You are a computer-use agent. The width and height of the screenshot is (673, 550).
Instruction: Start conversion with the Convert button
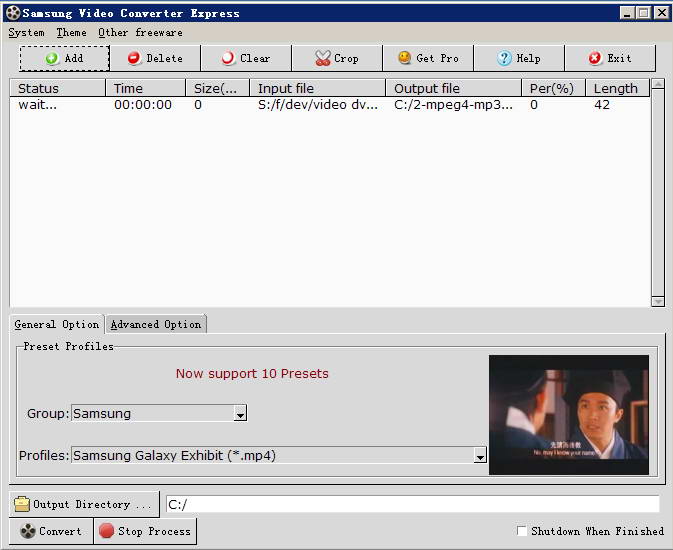[51, 531]
